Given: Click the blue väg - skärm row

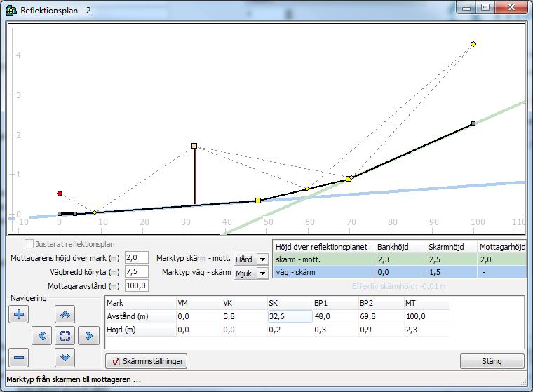Looking at the screenshot, I should tap(400, 272).
